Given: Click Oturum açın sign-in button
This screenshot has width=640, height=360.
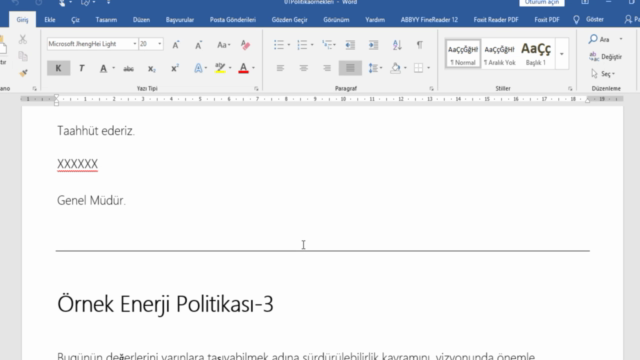Looking at the screenshot, I should pyautogui.click(x=542, y=2).
